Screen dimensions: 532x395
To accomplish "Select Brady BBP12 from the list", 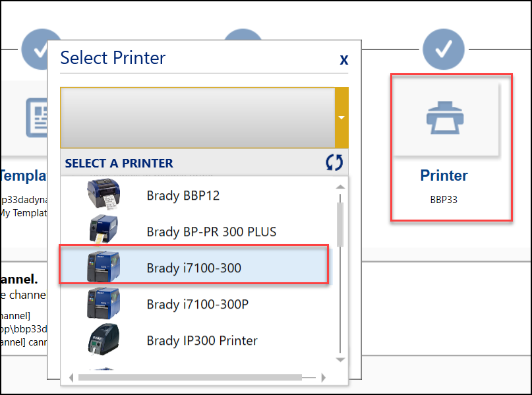I will click(x=183, y=196).
